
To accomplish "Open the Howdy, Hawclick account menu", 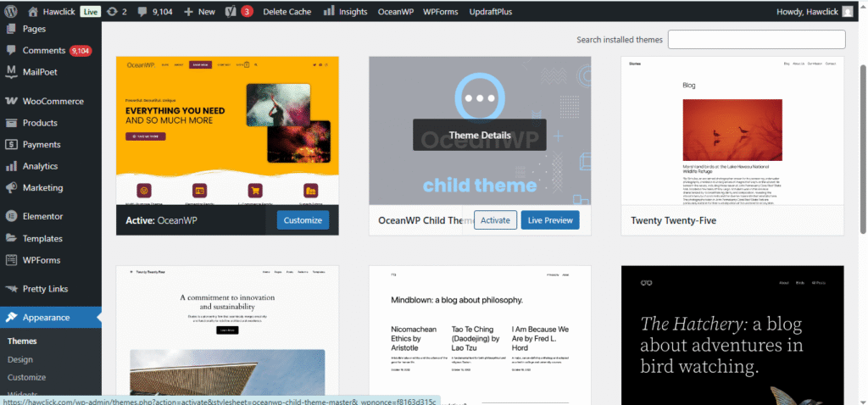I will coord(815,12).
